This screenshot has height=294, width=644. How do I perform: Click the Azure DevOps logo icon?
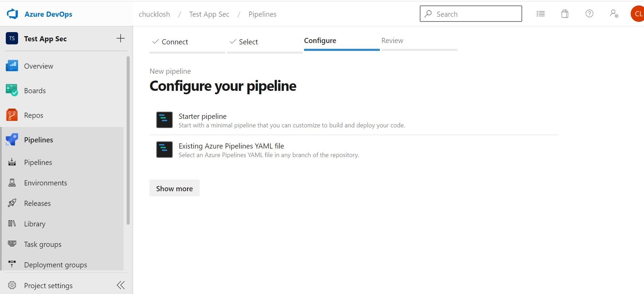[x=12, y=14]
